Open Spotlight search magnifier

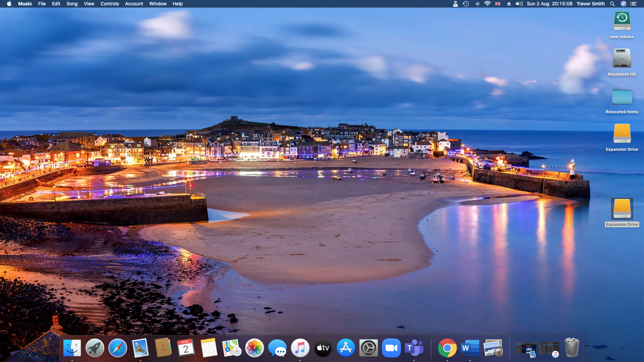coord(612,4)
